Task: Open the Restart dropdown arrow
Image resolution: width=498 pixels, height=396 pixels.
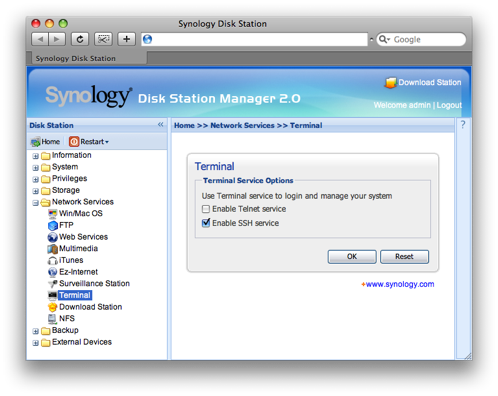Action: tap(107, 142)
